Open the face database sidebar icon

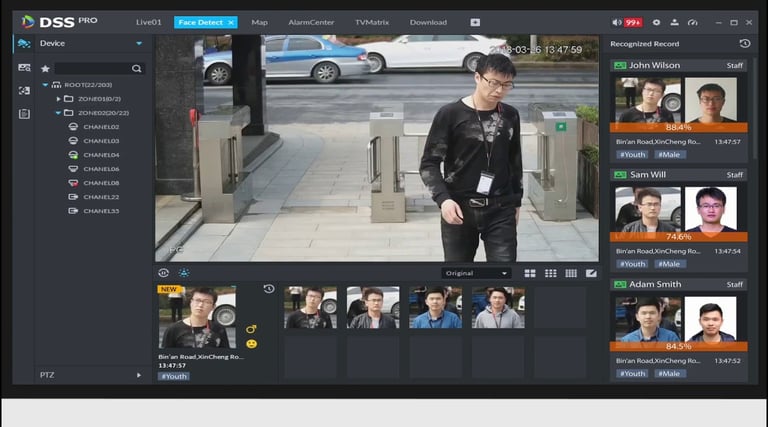[x=24, y=68]
